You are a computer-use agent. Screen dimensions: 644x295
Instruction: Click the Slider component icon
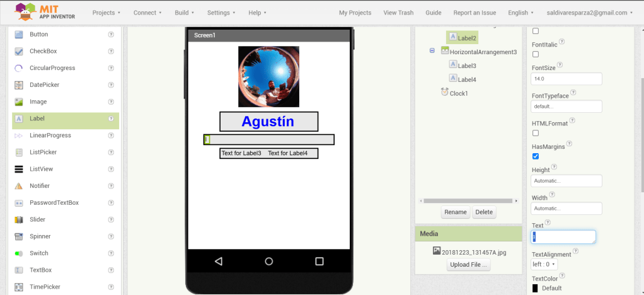[19, 219]
